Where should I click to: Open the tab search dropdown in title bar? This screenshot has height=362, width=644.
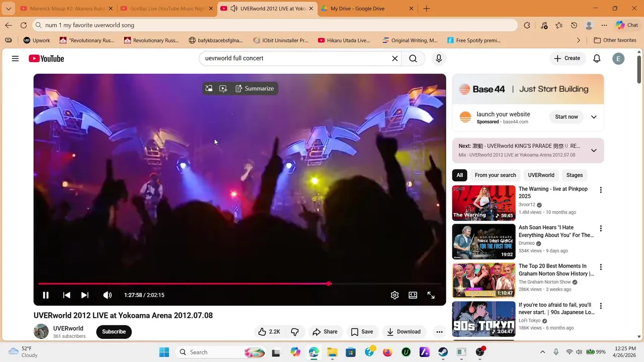(x=8, y=9)
